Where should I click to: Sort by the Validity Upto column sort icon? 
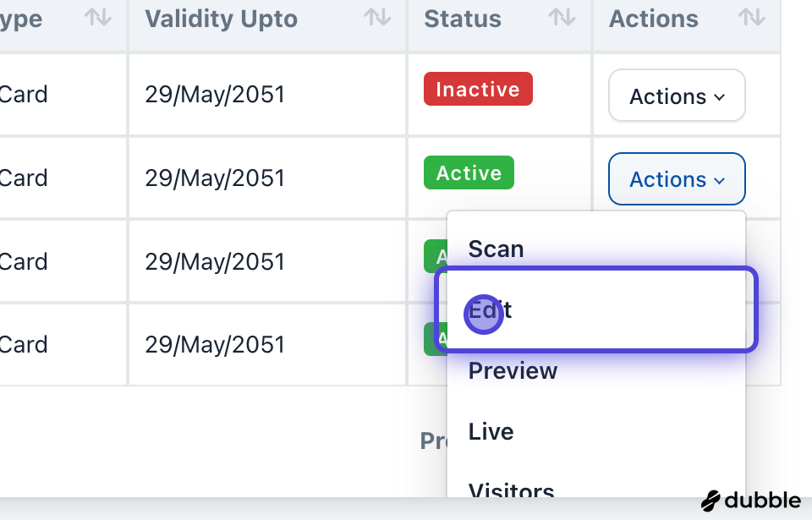click(377, 19)
